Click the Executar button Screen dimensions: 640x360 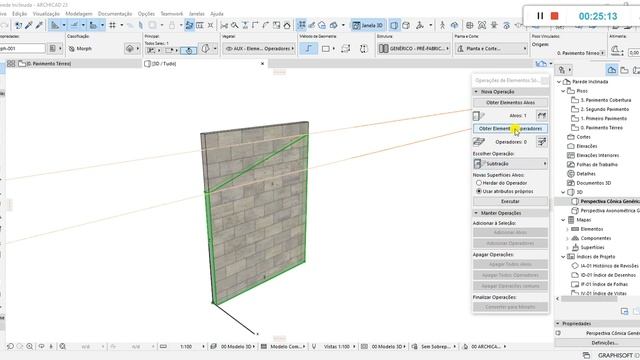(510, 202)
